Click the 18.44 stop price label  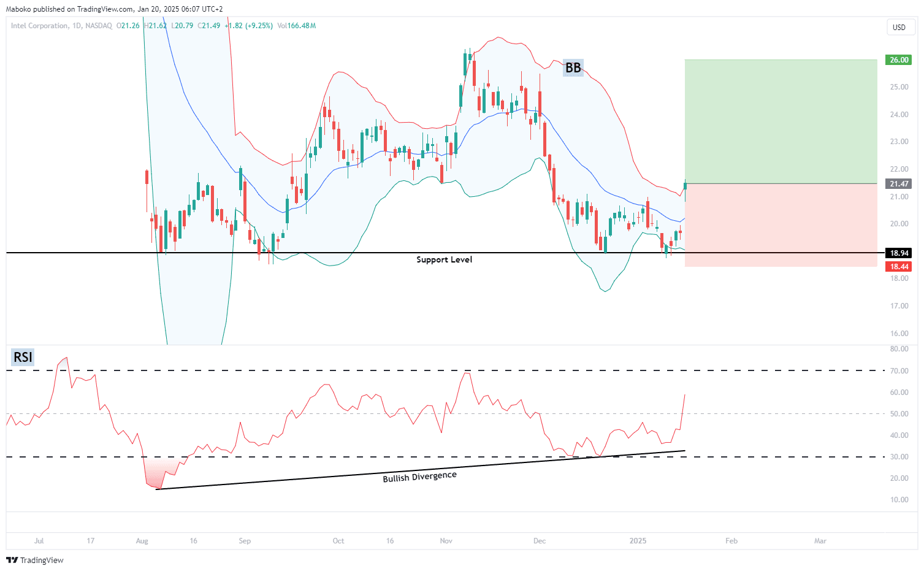(899, 266)
